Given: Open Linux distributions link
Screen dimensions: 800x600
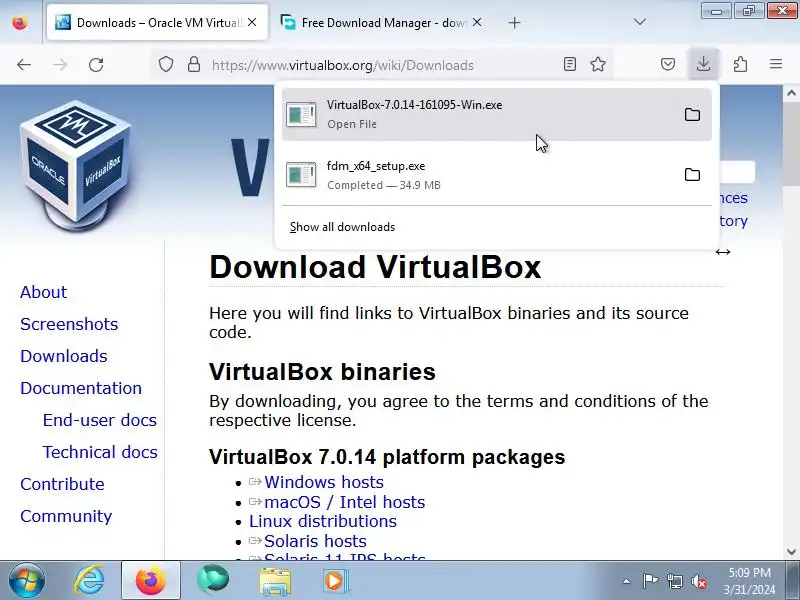Looking at the screenshot, I should coord(322,521).
